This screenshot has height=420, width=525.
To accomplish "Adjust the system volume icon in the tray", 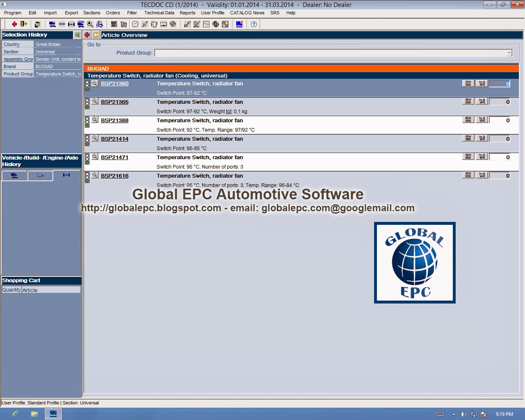I will (x=463, y=414).
